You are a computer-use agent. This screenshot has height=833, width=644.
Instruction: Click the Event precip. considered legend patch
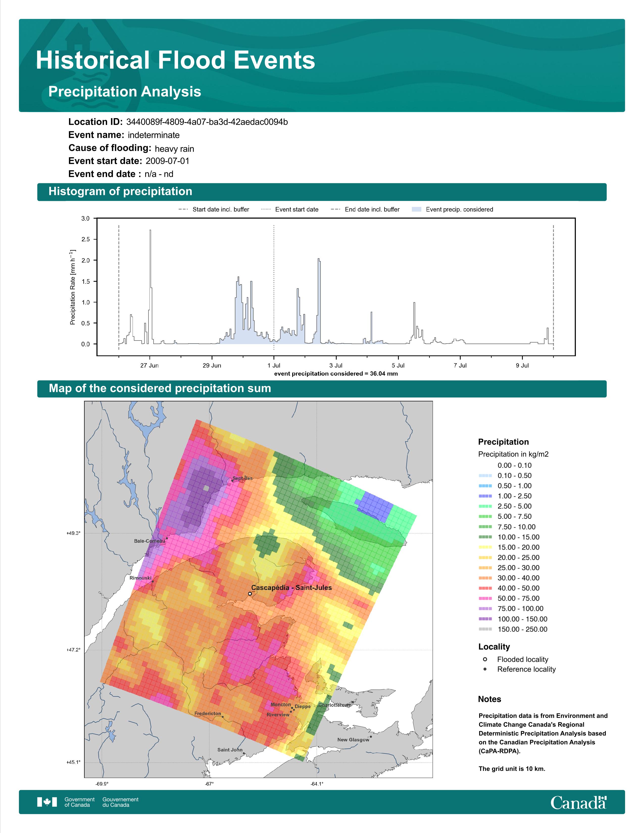click(417, 210)
